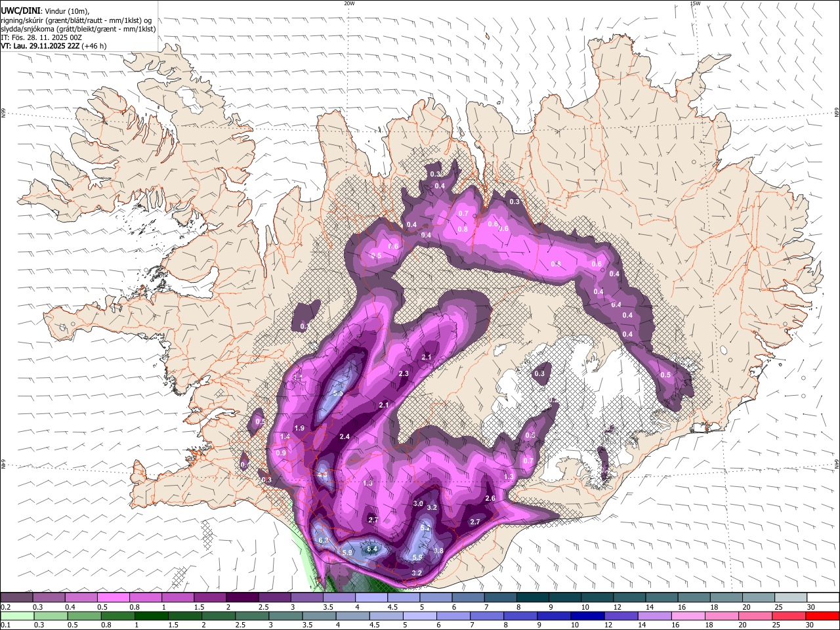Select the initial time 'IT: Fös. 28. 11. 2025 00Z'
840x630 pixels.
point(41,37)
